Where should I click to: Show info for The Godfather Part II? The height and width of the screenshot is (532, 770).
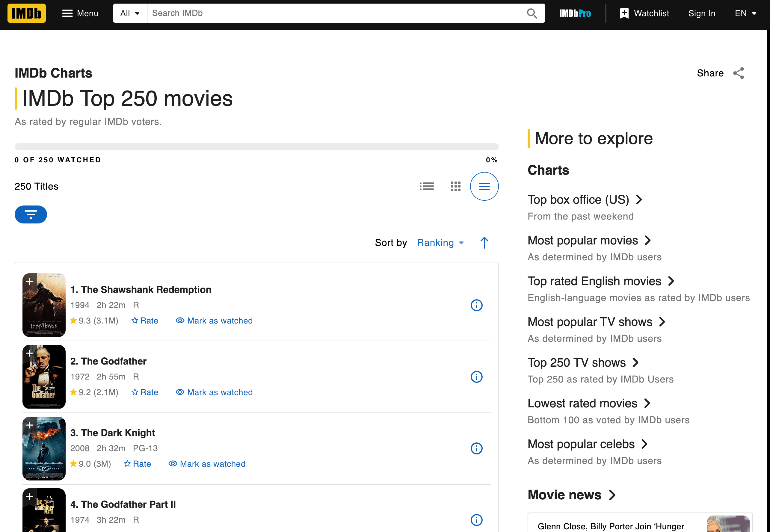(476, 520)
